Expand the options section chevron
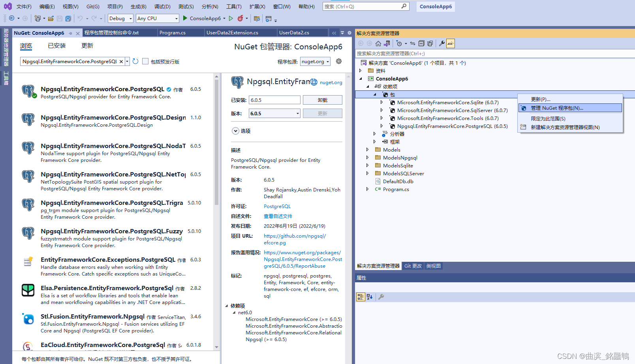Screen dimensions: 635x364 pyautogui.click(x=235, y=131)
